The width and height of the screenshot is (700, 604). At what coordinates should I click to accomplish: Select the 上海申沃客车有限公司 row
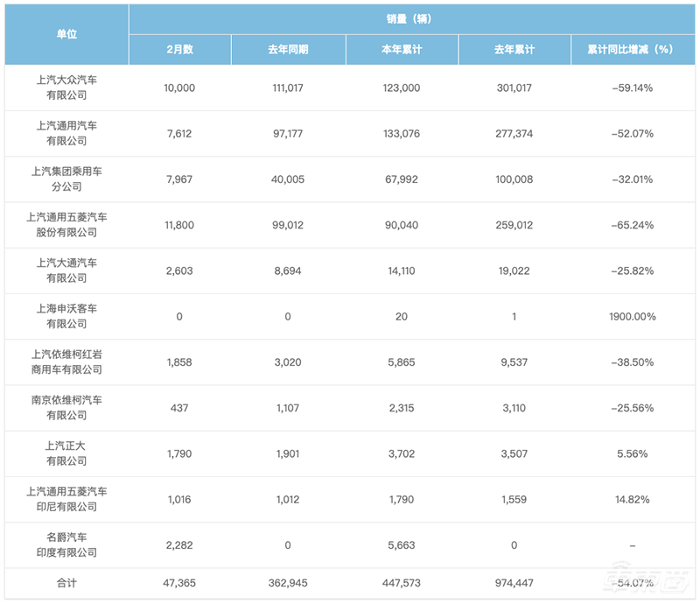(x=67, y=315)
